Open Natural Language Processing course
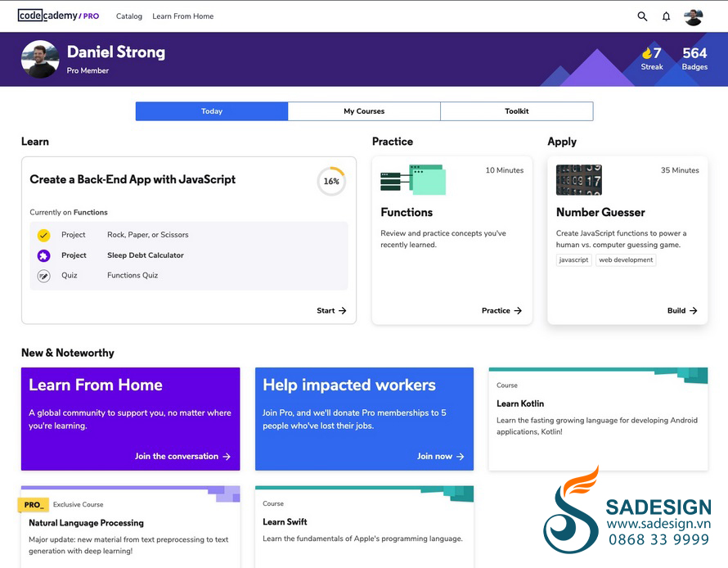Screen dimensions: 728x568 (130, 526)
